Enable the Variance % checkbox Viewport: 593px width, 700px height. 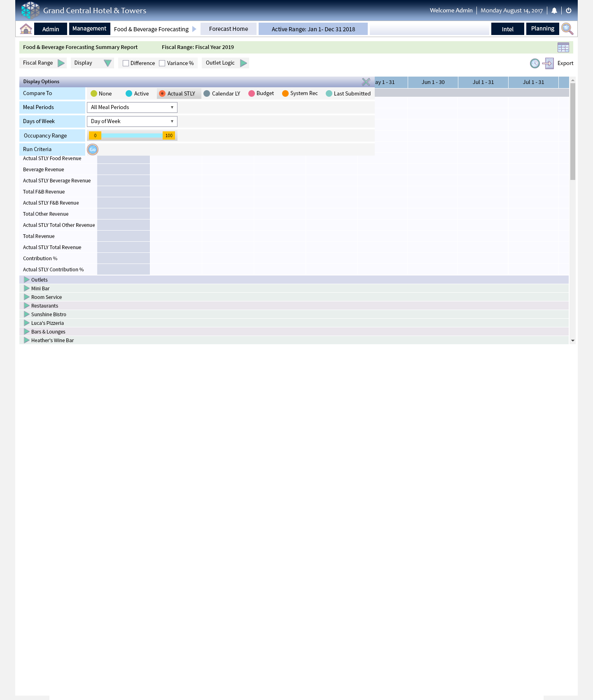click(162, 63)
